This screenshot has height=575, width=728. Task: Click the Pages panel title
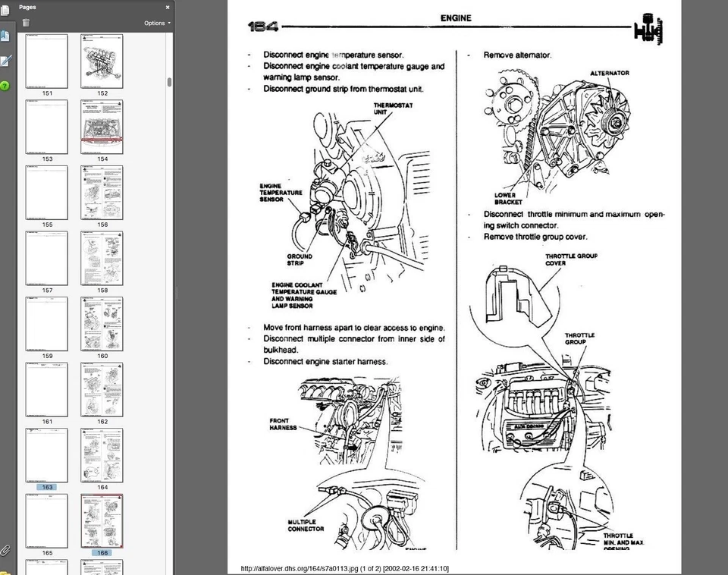coord(28,7)
